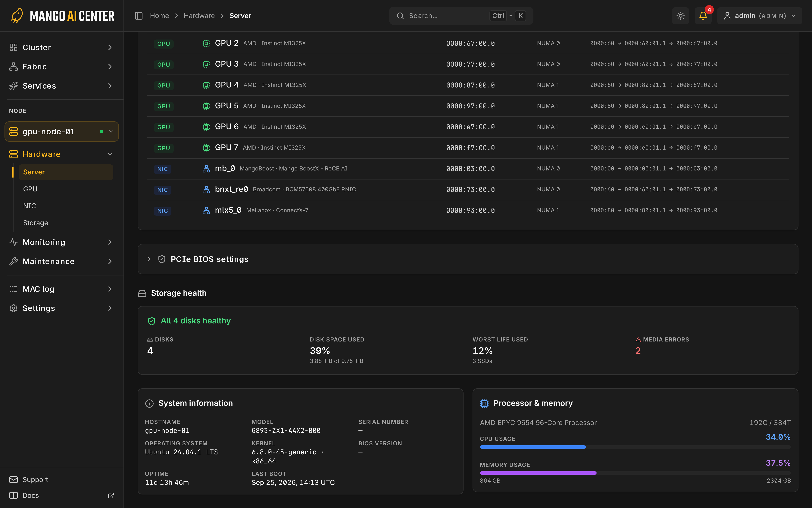This screenshot has height=508, width=812.
Task: Select Server in Hardware submenu
Action: point(66,172)
